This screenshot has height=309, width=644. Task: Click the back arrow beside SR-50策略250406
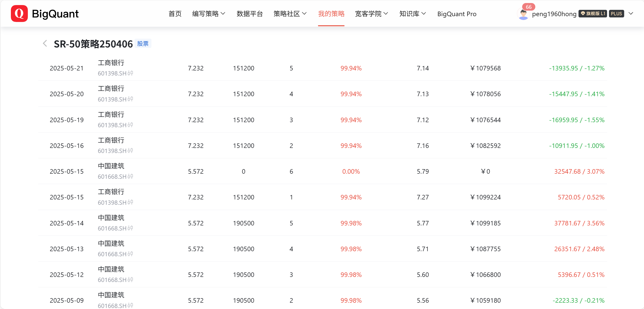pyautogui.click(x=45, y=43)
